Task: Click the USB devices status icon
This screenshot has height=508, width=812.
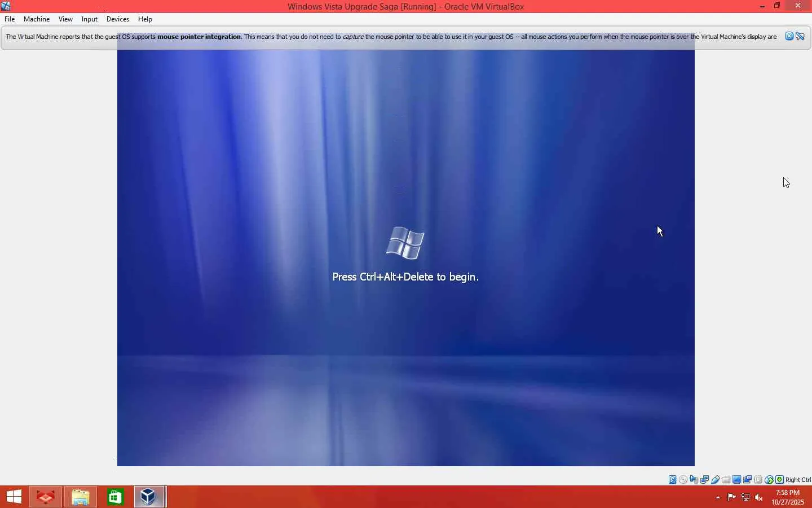Action: (716, 480)
